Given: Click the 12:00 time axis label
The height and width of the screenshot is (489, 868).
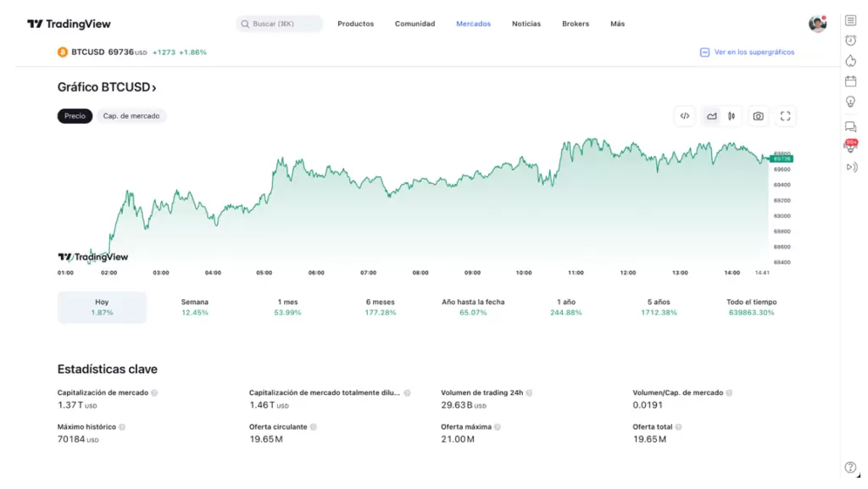Looking at the screenshot, I should pos(628,273).
